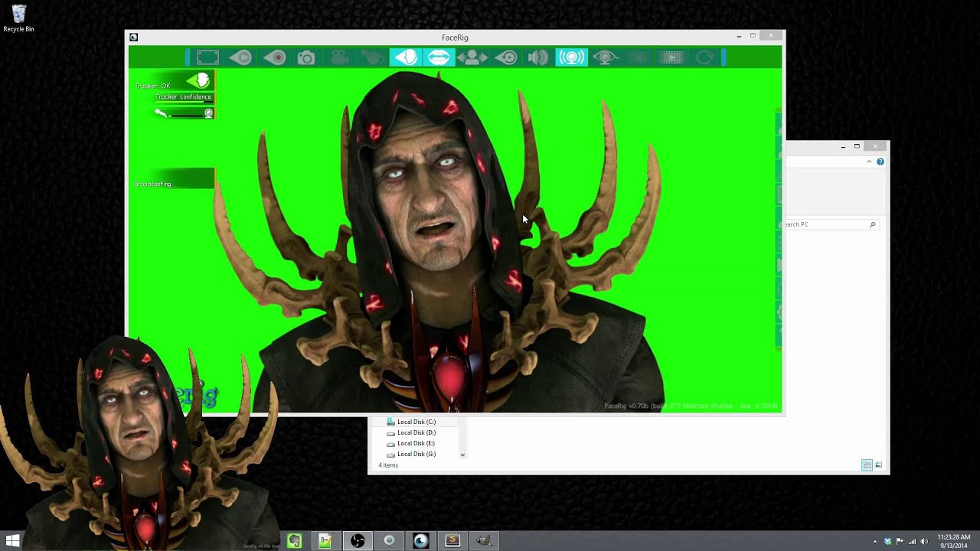
Task: Toggle the face tracking head icon
Action: pyautogui.click(x=406, y=57)
